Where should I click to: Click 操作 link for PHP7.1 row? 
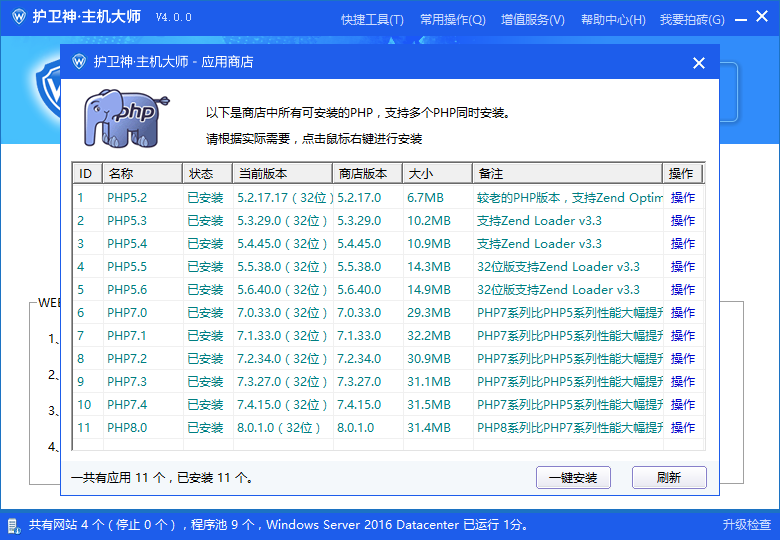coord(682,335)
